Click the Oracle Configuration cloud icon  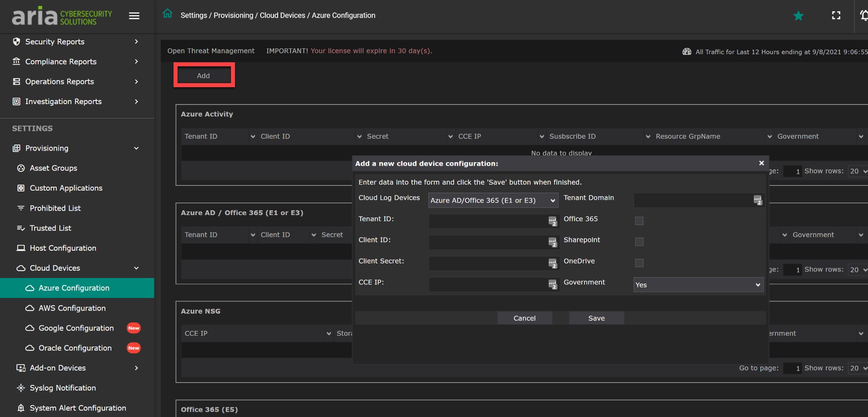30,348
